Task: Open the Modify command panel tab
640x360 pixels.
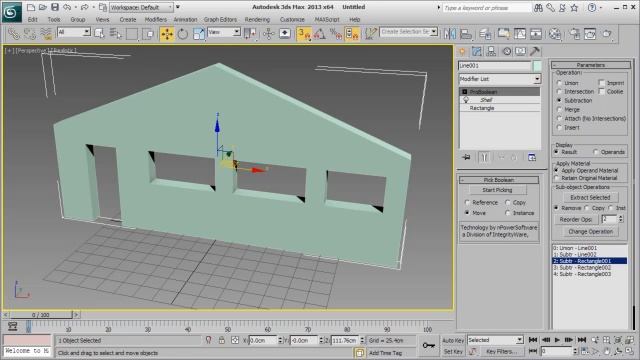Action: click(x=477, y=51)
